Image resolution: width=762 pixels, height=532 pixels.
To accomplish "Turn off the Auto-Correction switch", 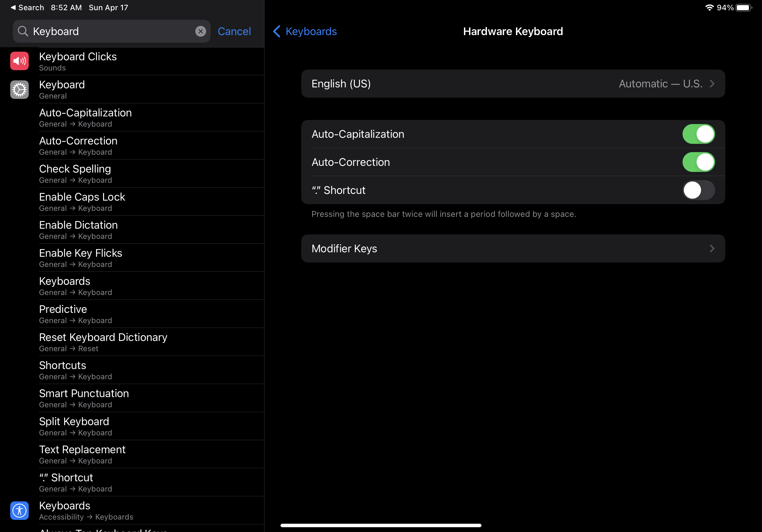I will (698, 162).
